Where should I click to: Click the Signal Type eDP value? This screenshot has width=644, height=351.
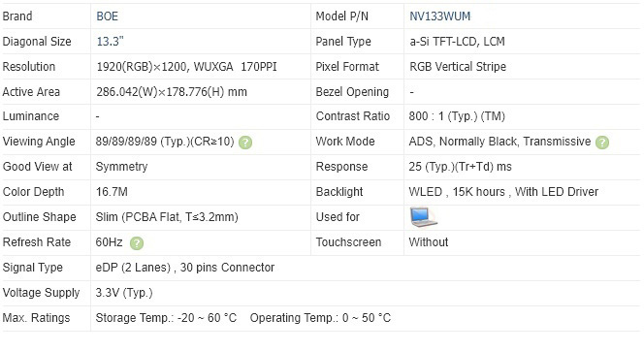(x=185, y=268)
